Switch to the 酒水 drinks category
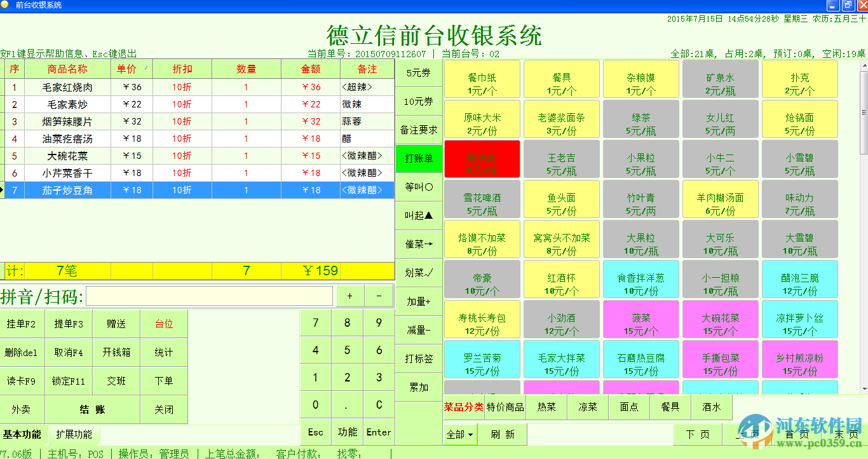This screenshot has width=868, height=459. pyautogui.click(x=711, y=408)
